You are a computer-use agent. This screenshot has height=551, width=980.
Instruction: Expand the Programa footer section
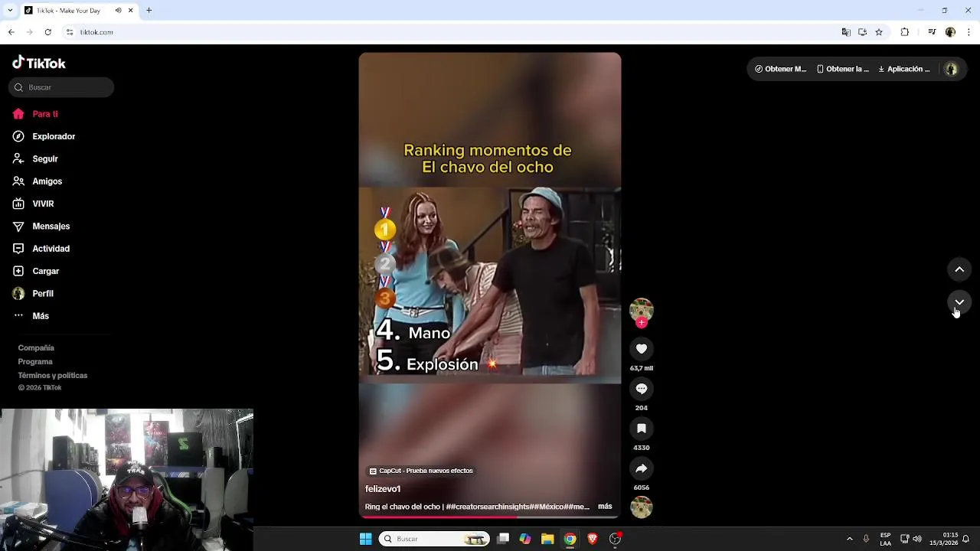coord(35,361)
